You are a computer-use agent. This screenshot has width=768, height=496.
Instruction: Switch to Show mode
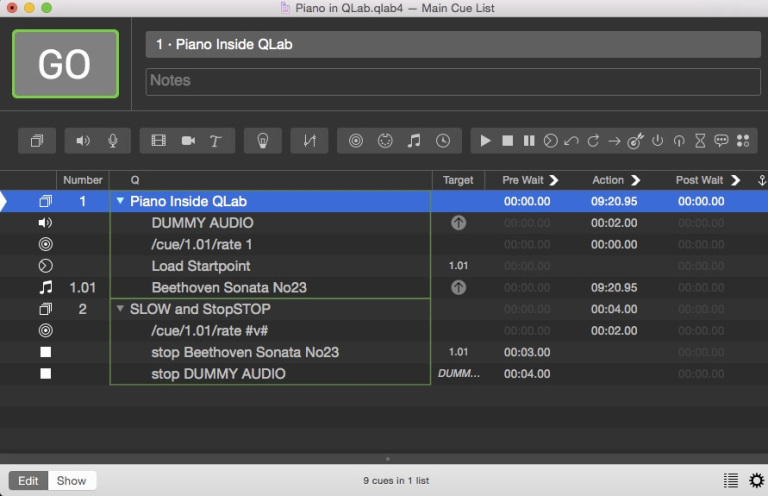71,481
